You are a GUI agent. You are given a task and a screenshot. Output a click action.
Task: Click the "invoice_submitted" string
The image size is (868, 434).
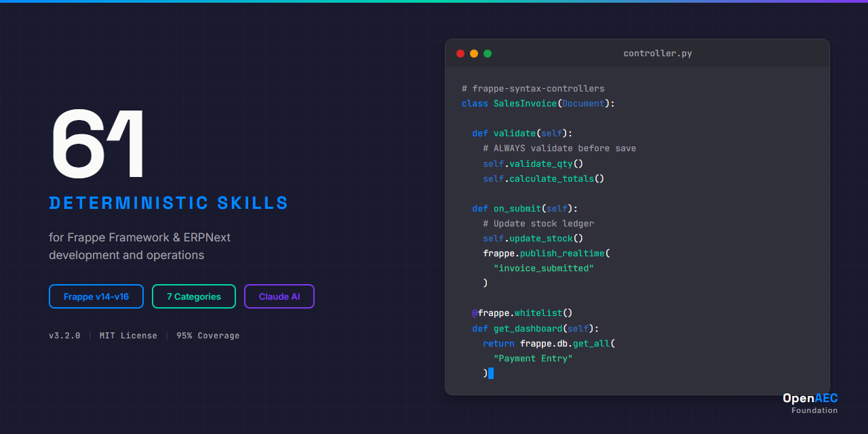[544, 269]
